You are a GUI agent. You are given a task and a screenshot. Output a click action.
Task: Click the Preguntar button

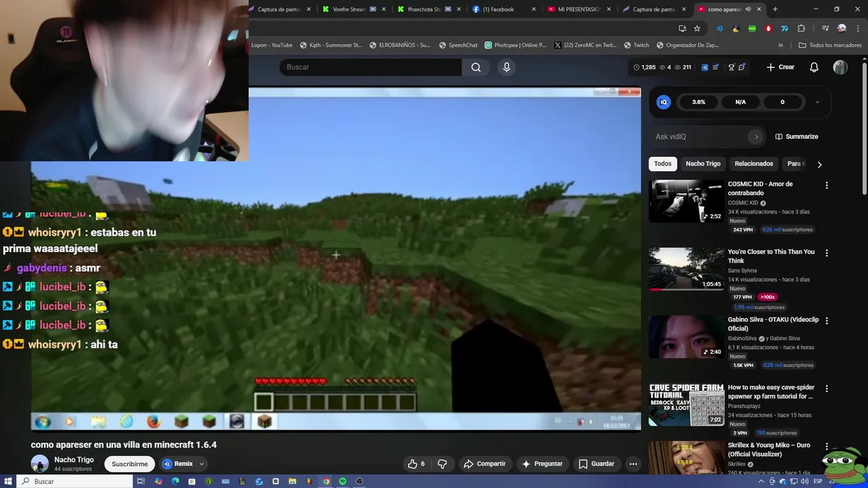click(542, 464)
